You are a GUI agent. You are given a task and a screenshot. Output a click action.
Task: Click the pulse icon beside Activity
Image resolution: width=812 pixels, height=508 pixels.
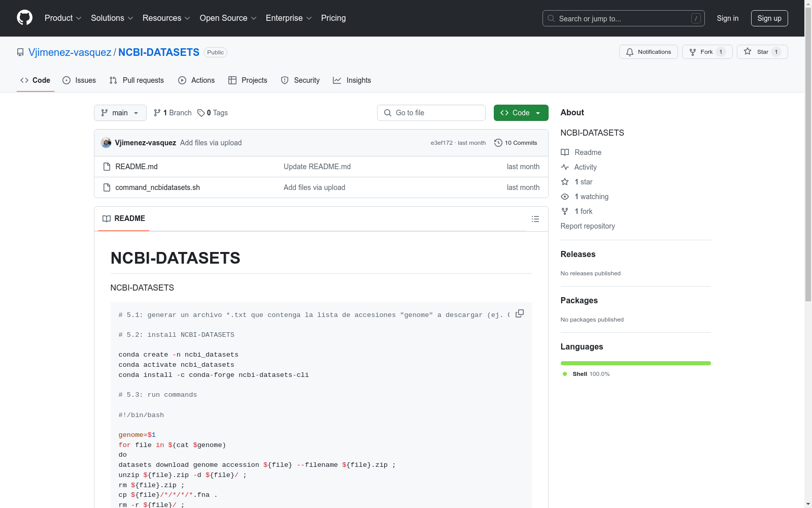pos(565,167)
